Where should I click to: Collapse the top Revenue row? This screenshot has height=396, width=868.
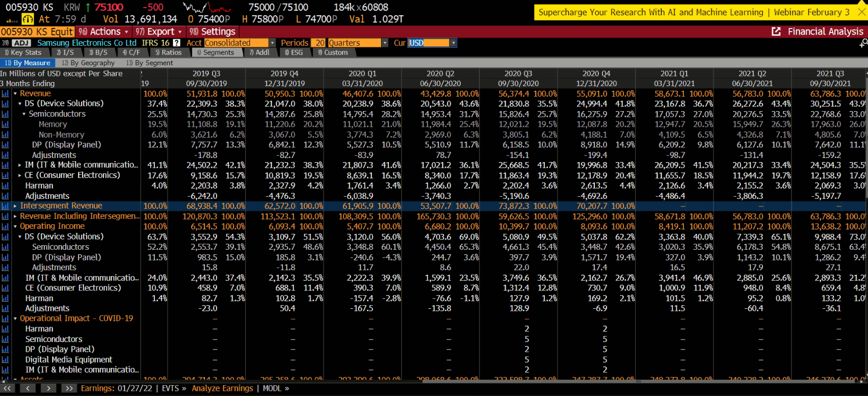pyautogui.click(x=15, y=94)
